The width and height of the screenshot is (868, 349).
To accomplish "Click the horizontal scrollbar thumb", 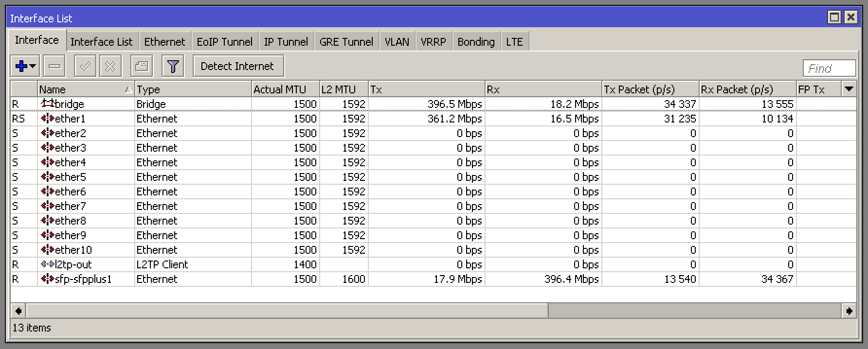I will pyautogui.click(x=287, y=311).
